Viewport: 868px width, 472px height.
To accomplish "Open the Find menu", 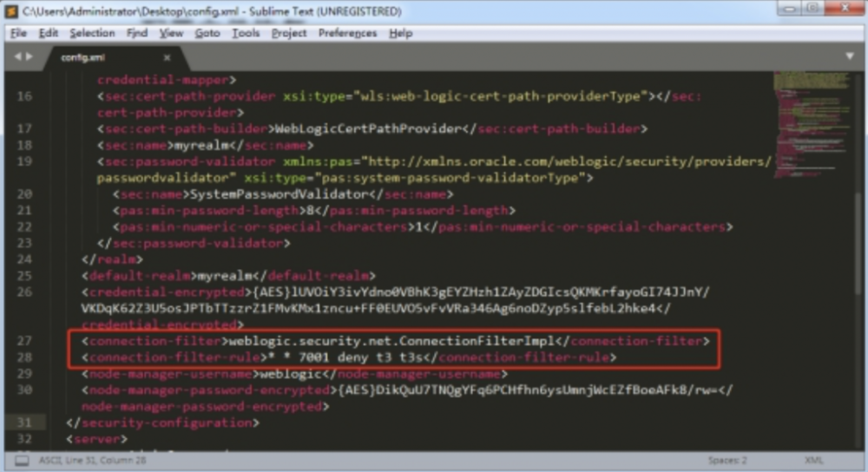I will (137, 33).
